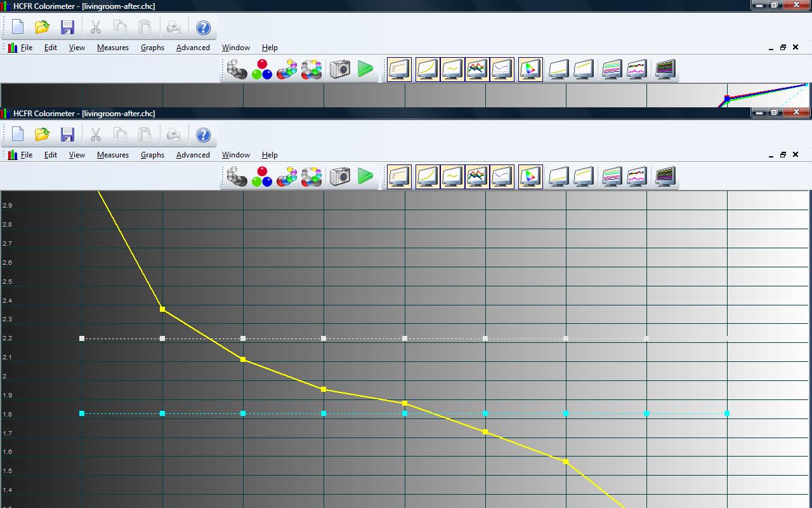Click Save floppy icon in rear window

(x=67, y=27)
